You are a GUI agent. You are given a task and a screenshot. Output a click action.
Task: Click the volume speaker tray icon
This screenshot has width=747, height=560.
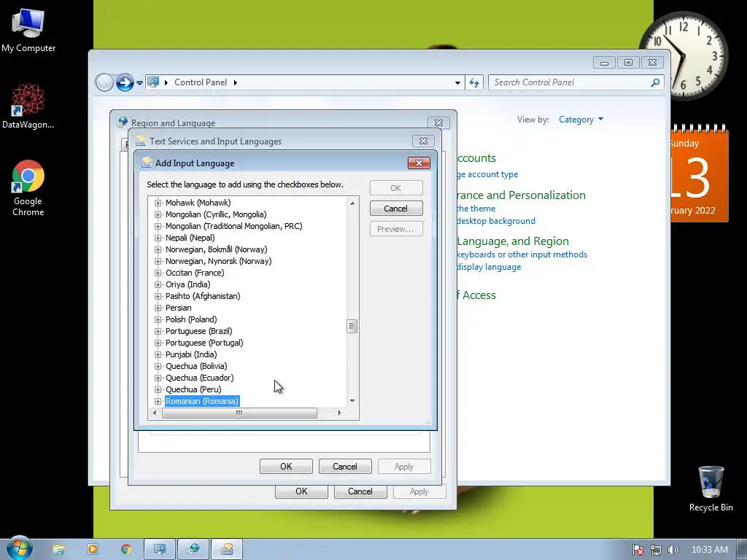pos(673,550)
